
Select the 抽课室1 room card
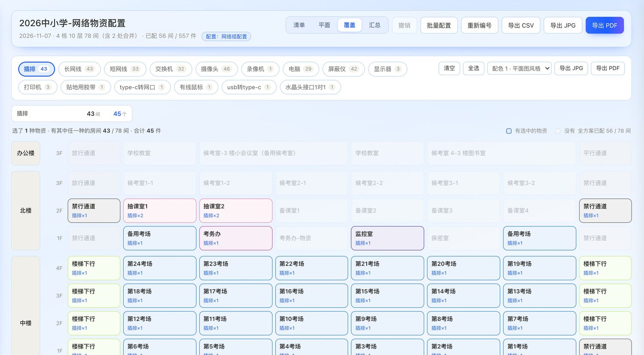point(160,211)
